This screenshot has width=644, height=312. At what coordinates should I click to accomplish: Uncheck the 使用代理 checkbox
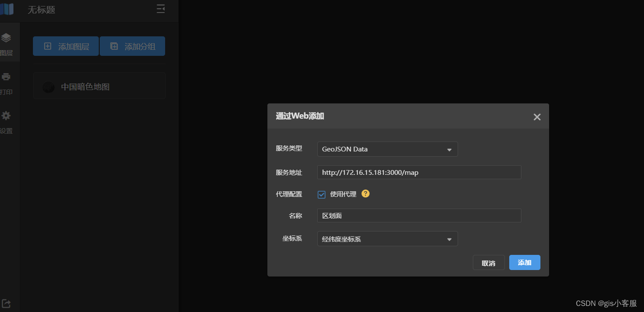point(322,195)
